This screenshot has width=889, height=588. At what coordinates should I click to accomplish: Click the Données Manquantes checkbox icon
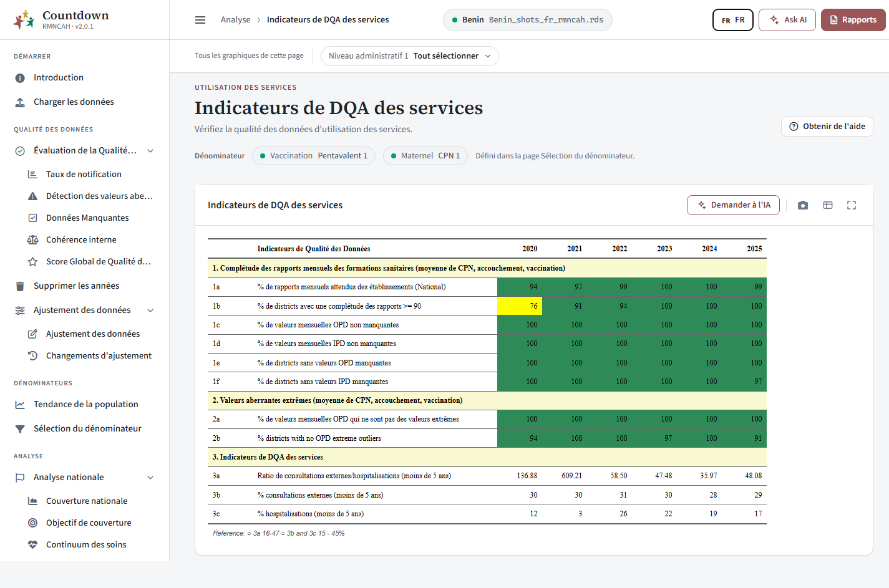(x=32, y=218)
